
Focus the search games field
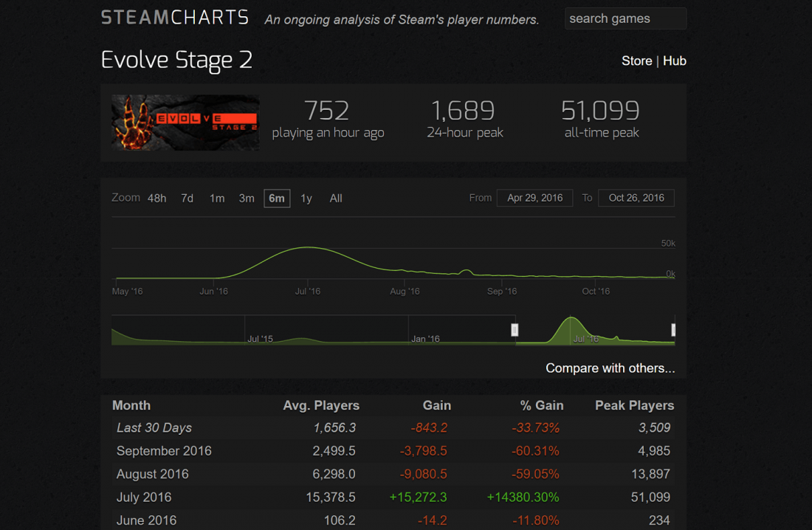pyautogui.click(x=625, y=18)
